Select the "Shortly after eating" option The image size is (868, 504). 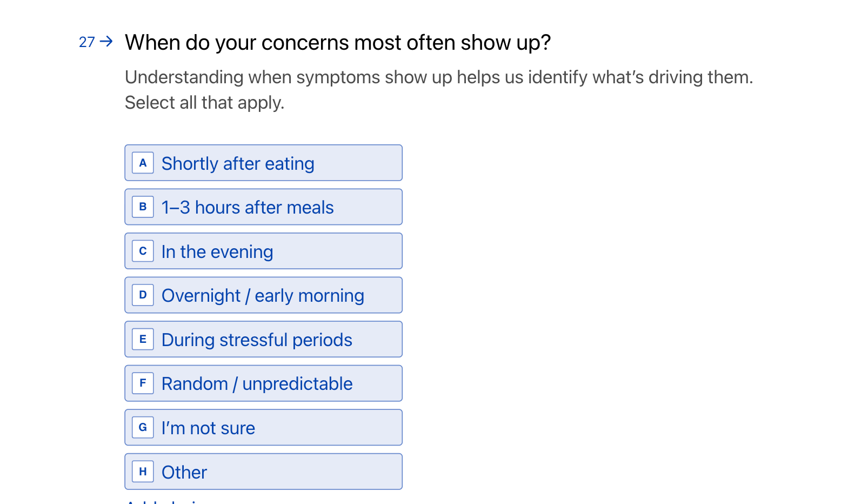(263, 163)
